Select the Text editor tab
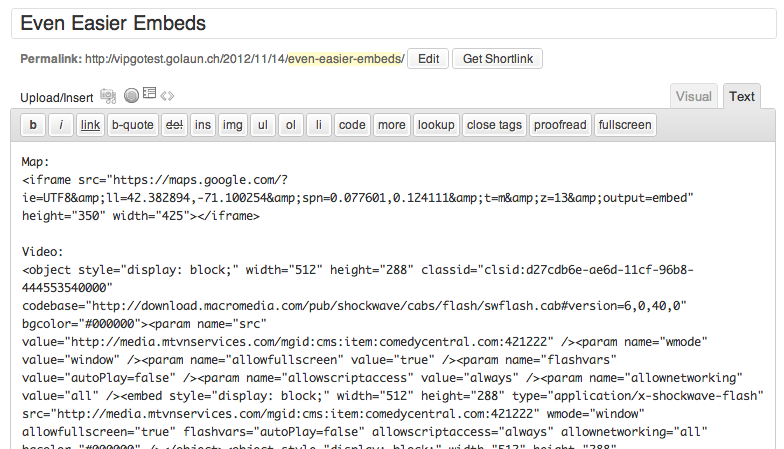Screen dimensions: 784x449 point(742,96)
